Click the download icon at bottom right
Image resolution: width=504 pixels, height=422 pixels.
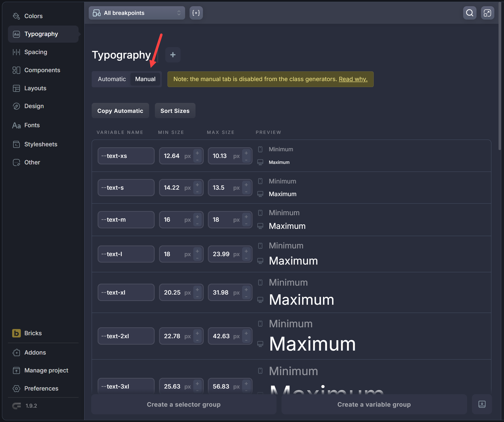[x=482, y=404]
